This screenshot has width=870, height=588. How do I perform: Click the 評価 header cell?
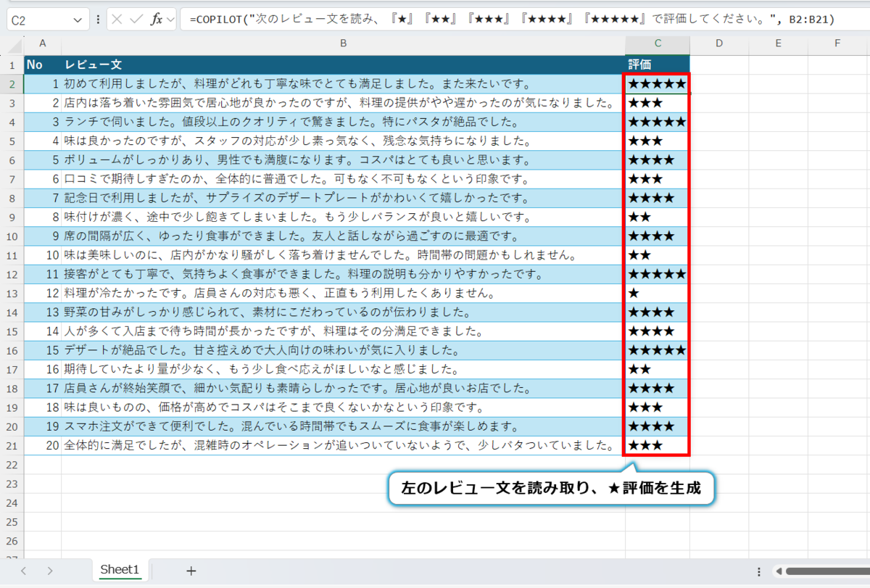658,65
